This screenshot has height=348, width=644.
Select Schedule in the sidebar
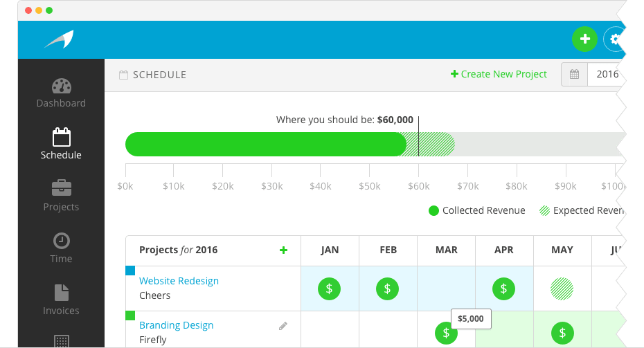point(61,144)
